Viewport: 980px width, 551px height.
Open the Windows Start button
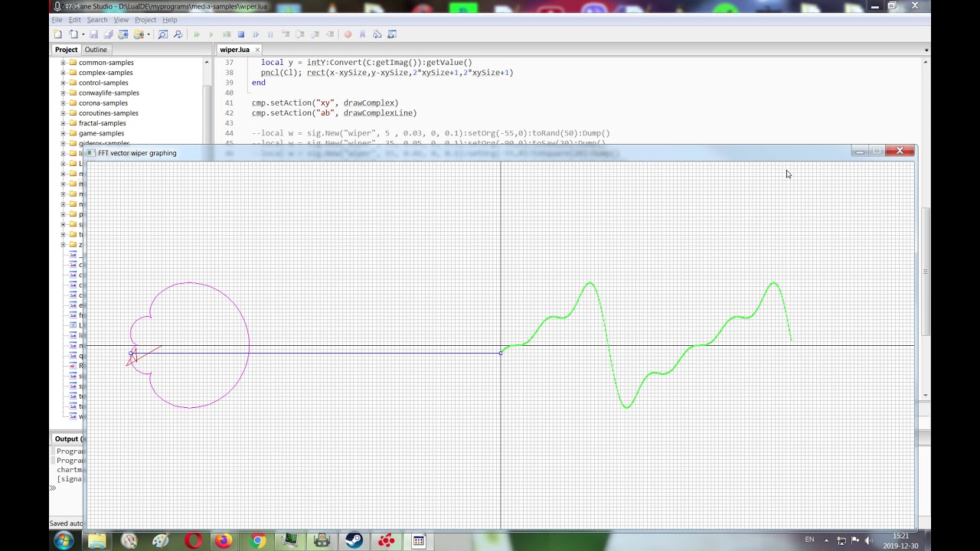(x=64, y=541)
